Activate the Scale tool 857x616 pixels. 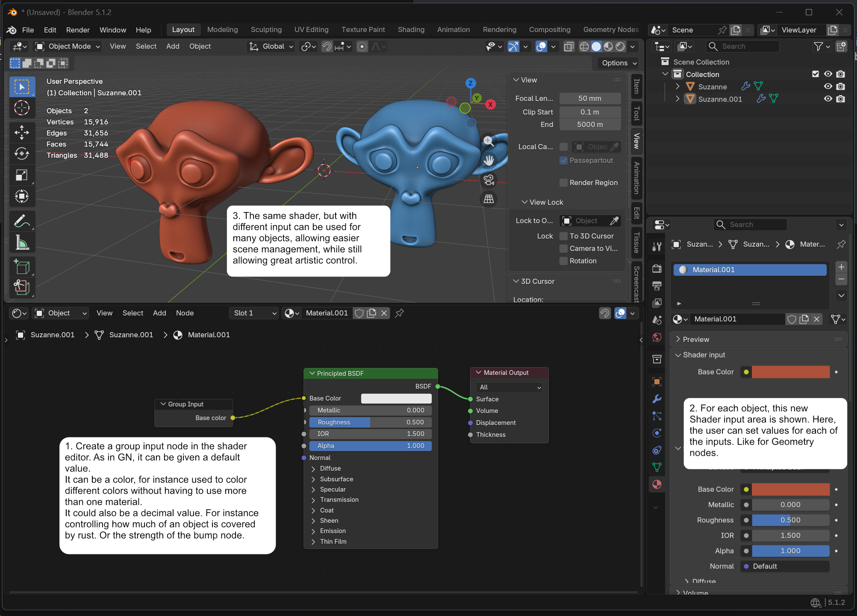[22, 175]
